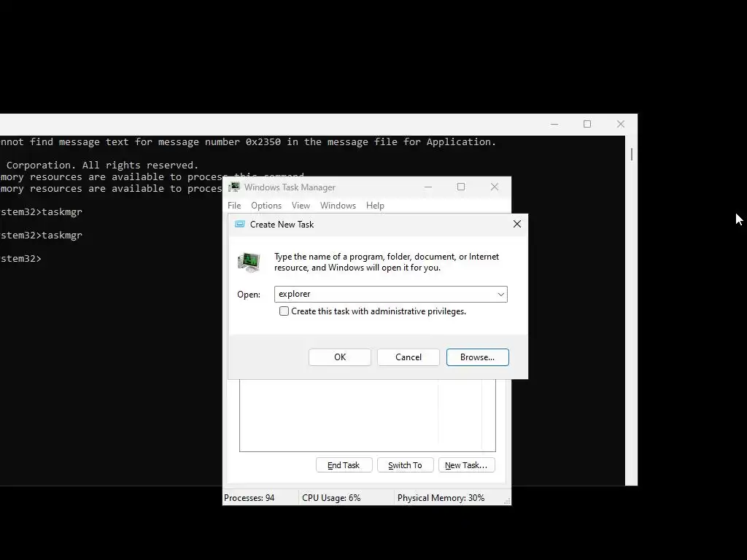
Task: Expand the Open combo box dropdown arrow
Action: [x=500, y=295]
